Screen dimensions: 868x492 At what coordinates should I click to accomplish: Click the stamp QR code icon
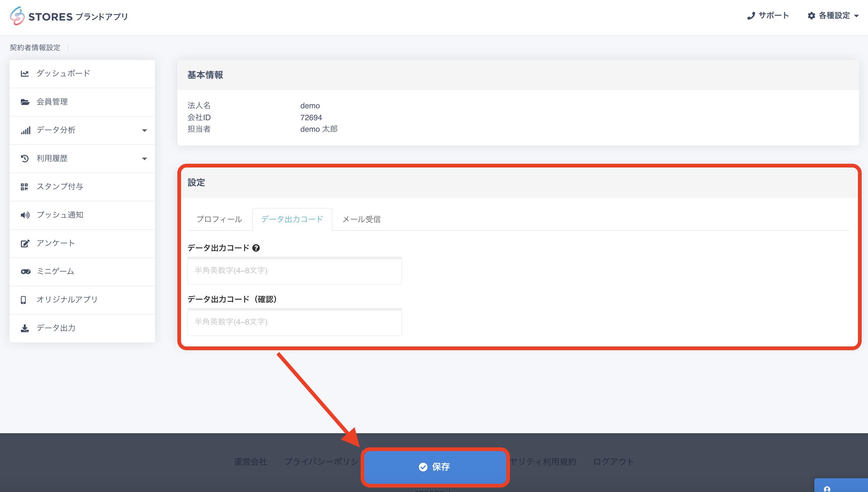[25, 187]
